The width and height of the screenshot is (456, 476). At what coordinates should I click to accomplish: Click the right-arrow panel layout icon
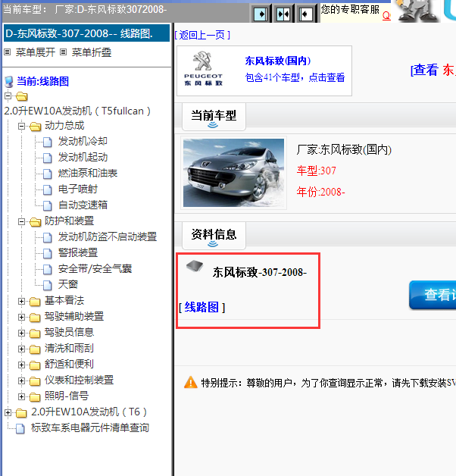pyautogui.click(x=261, y=14)
